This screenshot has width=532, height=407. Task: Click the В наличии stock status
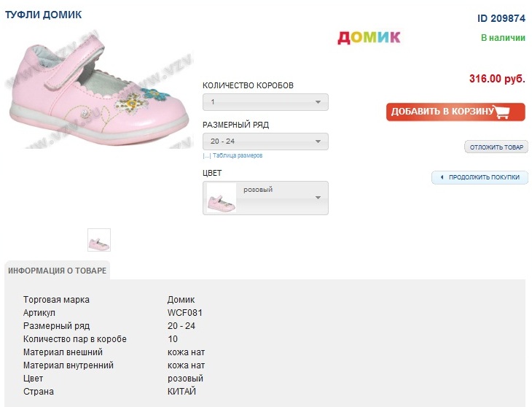pos(503,37)
